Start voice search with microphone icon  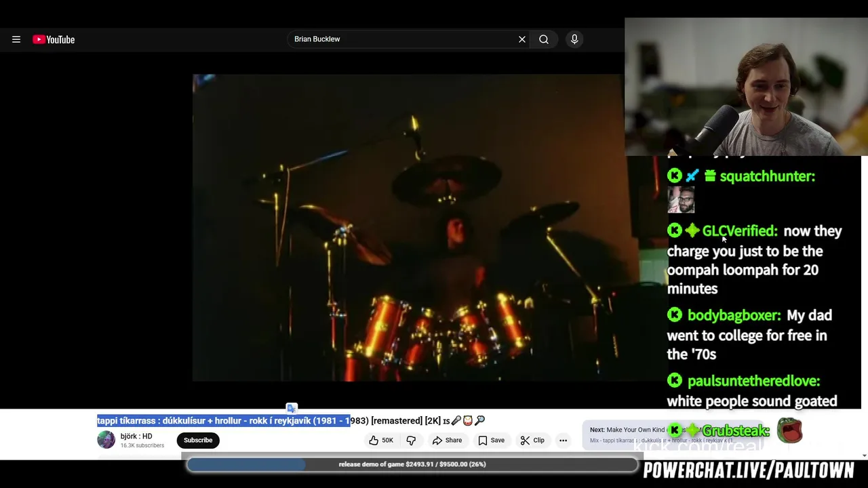tap(574, 39)
